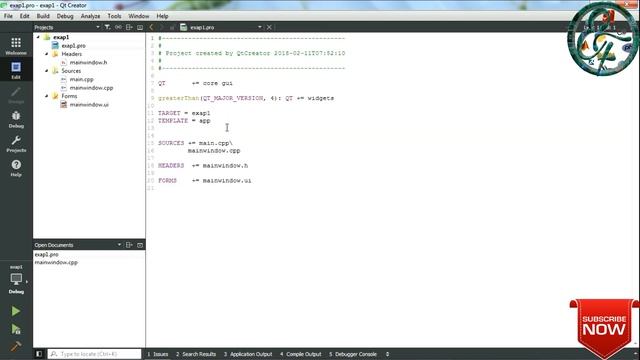
Task: Select the Forms folder row
Action: 69,96
